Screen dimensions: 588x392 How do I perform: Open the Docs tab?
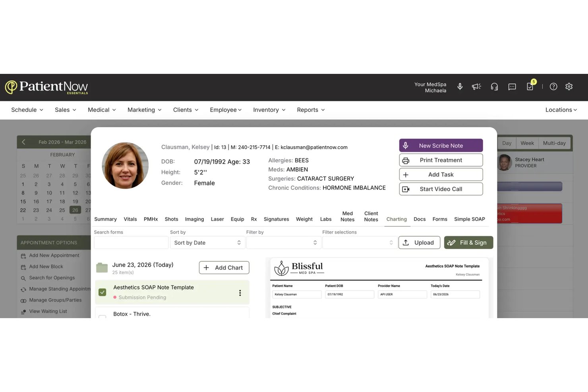point(420,219)
